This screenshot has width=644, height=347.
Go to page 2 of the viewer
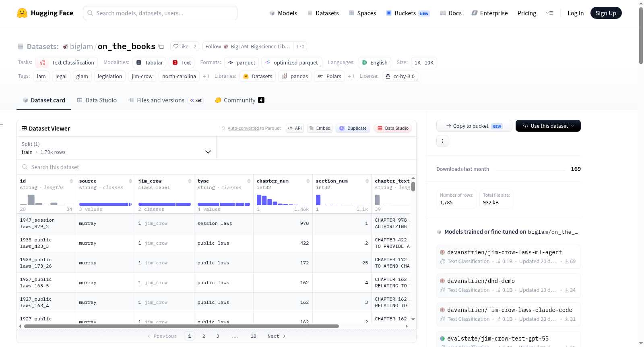(x=204, y=336)
